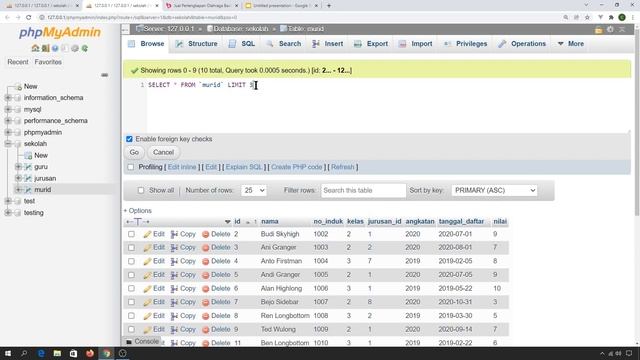Select row checkbox for Anto Firstman
Screen dimensions: 640x360
click(131, 261)
